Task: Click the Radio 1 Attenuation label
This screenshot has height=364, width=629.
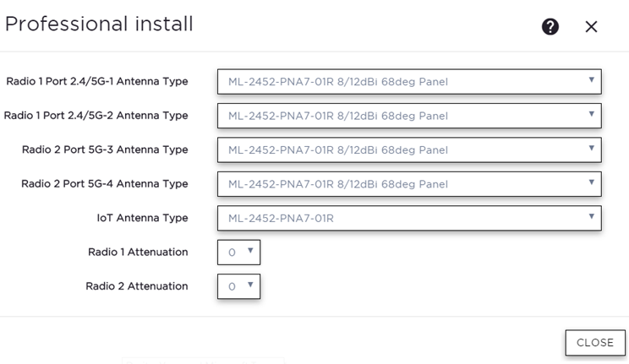Action: point(138,253)
